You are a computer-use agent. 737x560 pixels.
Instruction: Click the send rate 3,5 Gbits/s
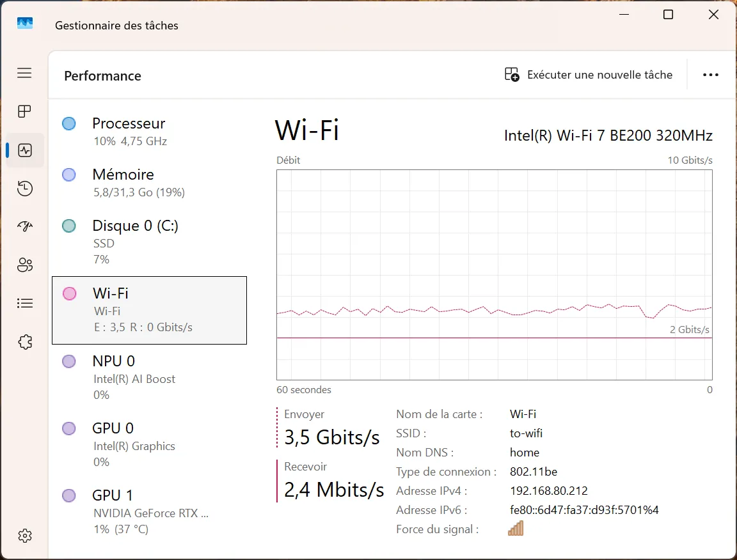tap(332, 437)
